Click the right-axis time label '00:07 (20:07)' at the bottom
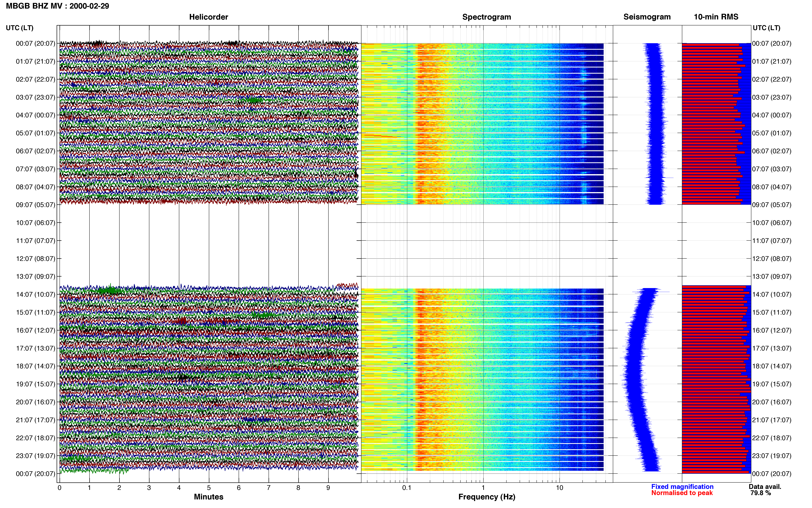The height and width of the screenshot is (508, 812). point(772,474)
